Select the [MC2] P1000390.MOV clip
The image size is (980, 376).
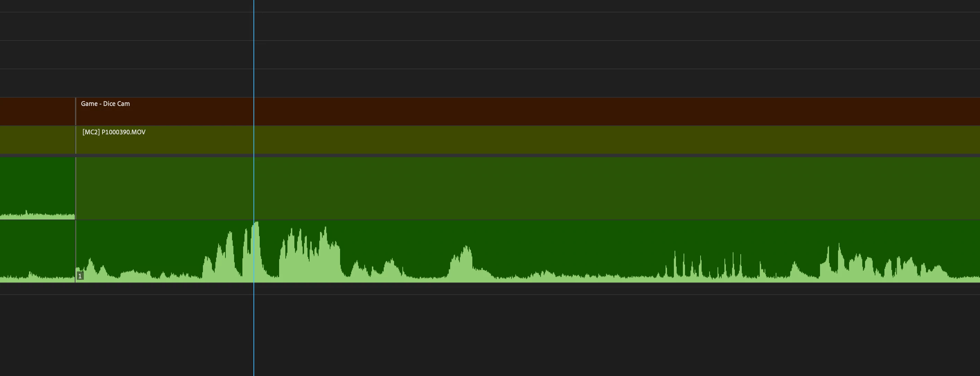528,140
